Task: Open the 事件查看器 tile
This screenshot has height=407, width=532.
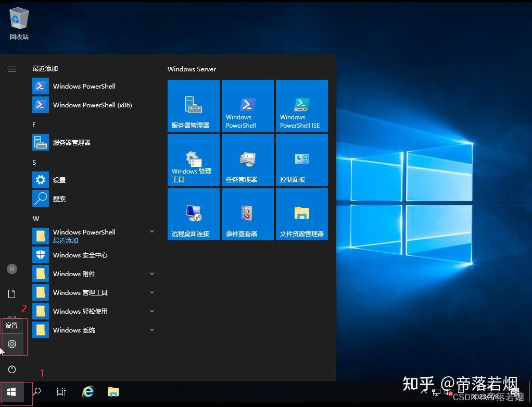Action: point(247,214)
